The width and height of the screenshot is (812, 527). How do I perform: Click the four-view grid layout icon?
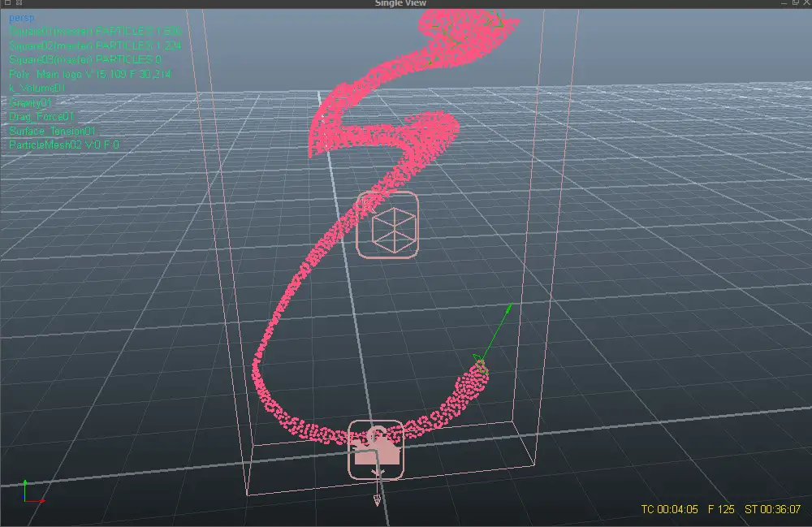(x=19, y=2)
